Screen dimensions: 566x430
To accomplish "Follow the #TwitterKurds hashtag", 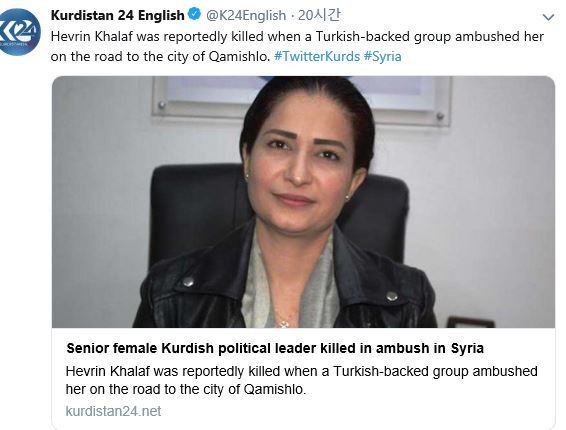I will [317, 56].
